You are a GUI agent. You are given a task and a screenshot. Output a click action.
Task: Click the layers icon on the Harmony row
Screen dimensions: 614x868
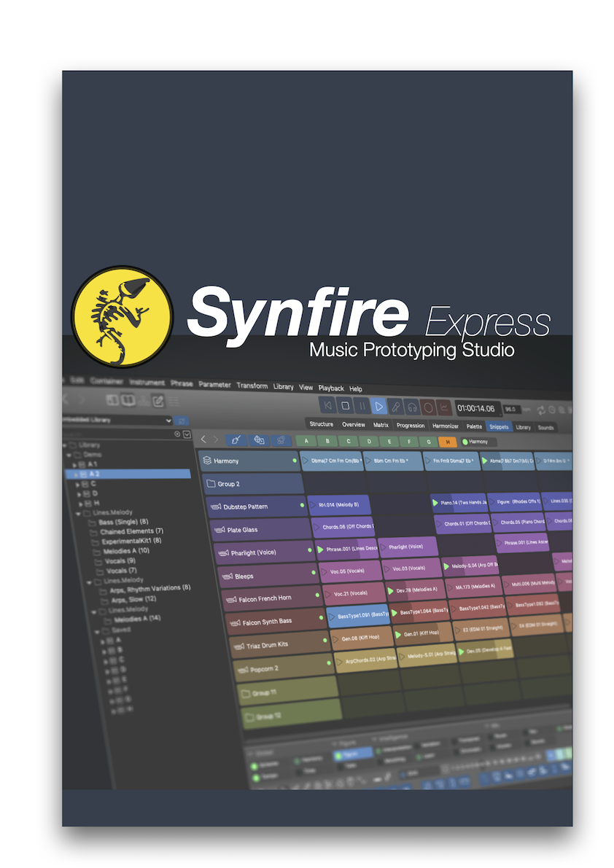click(207, 461)
